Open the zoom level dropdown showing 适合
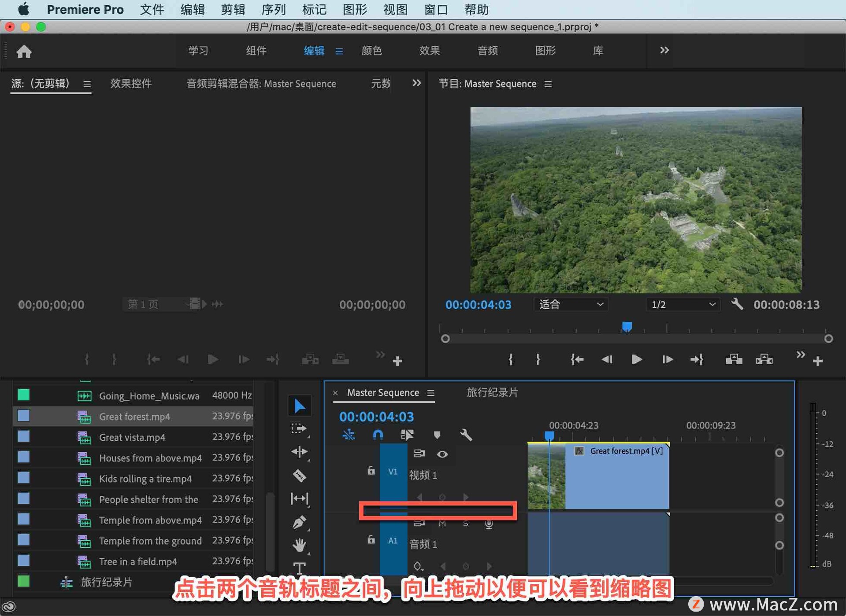 click(571, 304)
